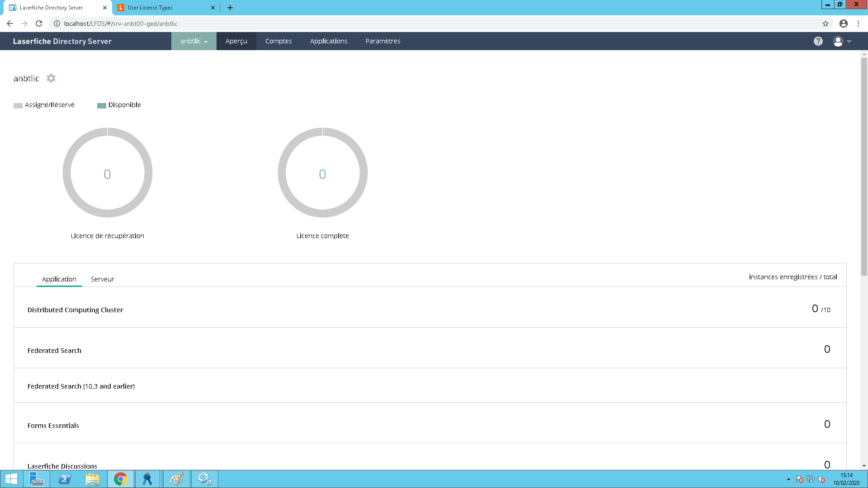Open File Explorer from taskbar
This screenshot has height=488, width=868.
tap(93, 479)
